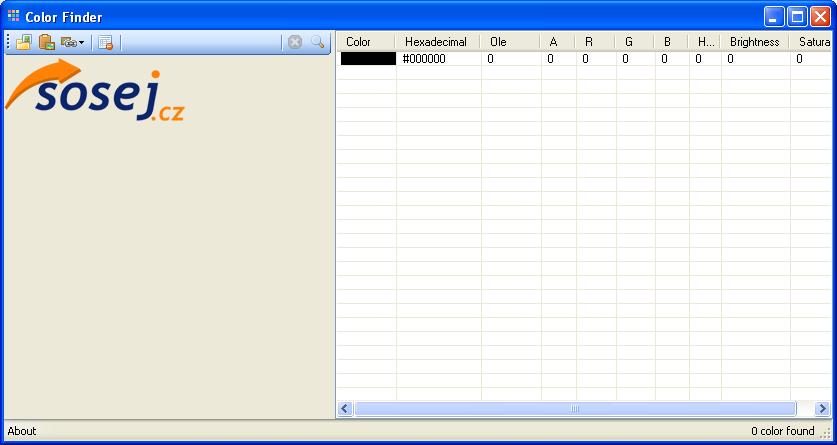Click the clear color list icon
This screenshot has height=445, width=837.
106,42
